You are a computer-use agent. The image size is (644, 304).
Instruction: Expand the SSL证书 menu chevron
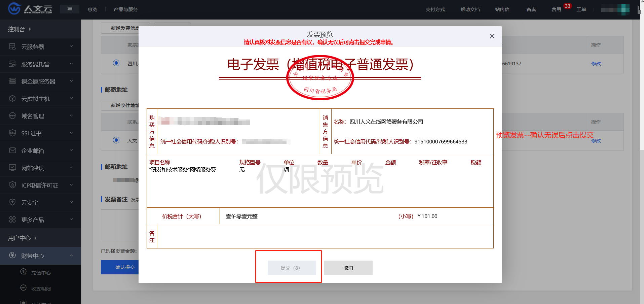click(x=71, y=133)
